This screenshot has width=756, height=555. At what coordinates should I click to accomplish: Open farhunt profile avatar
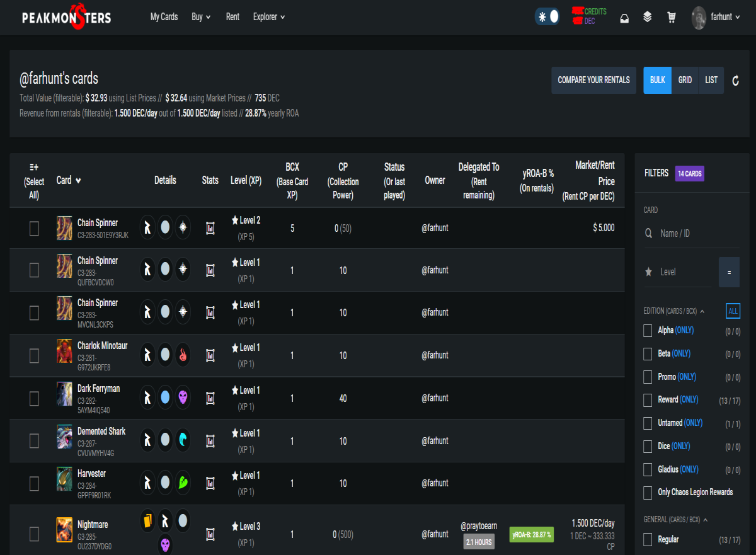(699, 18)
